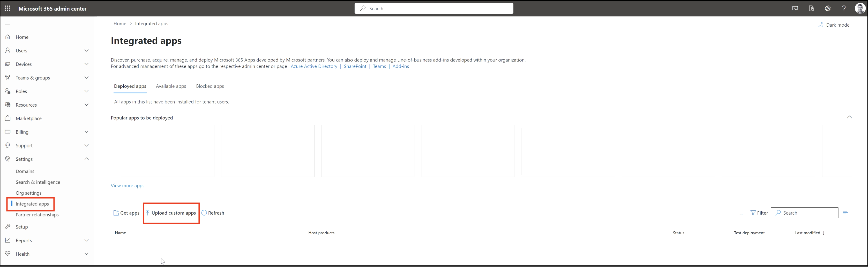Click the Roles icon in sidebar
This screenshot has width=868, height=267.
[x=8, y=91]
